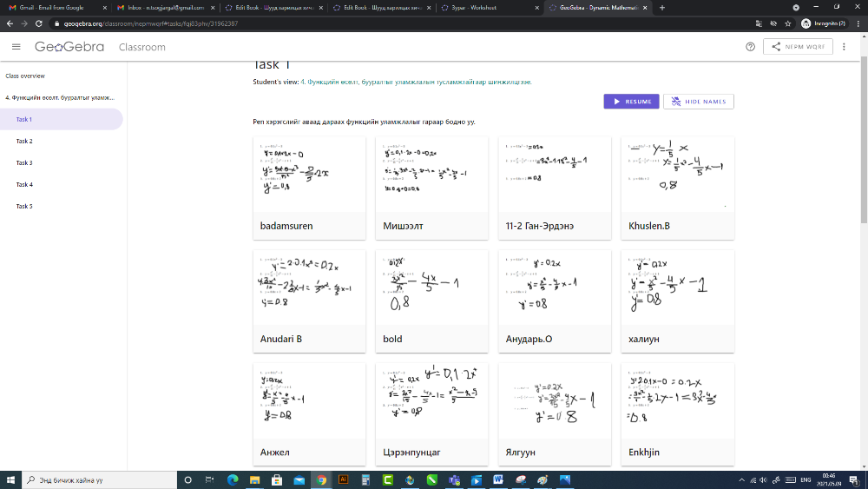The width and height of the screenshot is (868, 489).
Task: Open Anudari B's answer card
Action: click(x=310, y=301)
